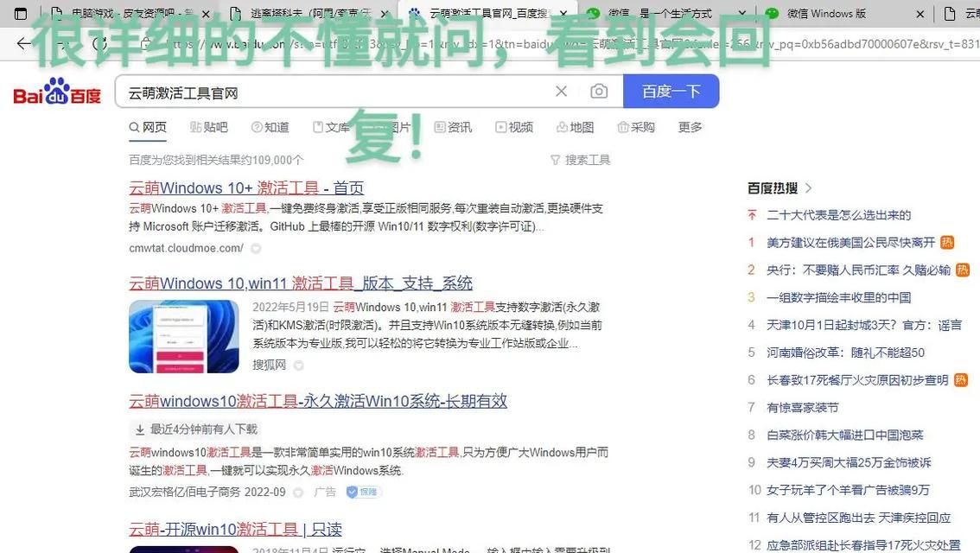Click the small icon beside cmwtat.cloudmoe.com/
The image size is (980, 553).
coord(256,248)
